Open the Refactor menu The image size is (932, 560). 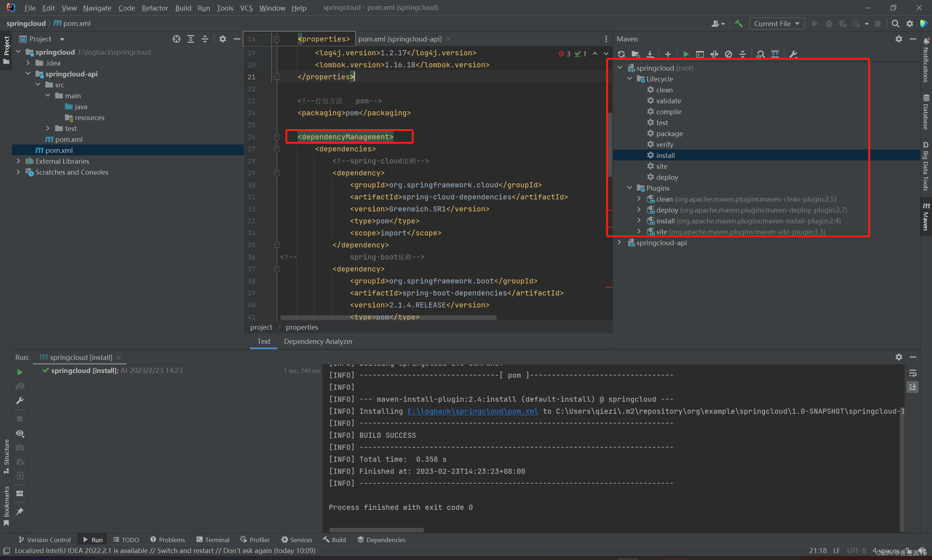pyautogui.click(x=155, y=8)
